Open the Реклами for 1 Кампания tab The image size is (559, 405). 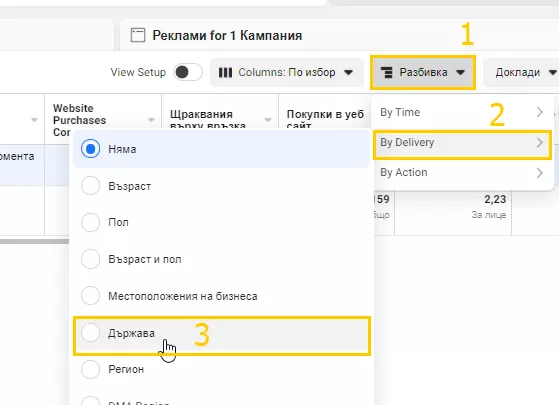coord(339,36)
